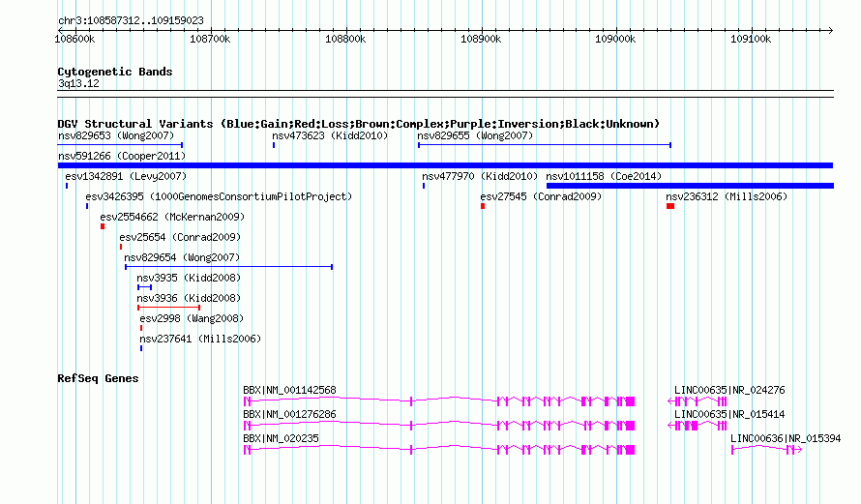The height and width of the screenshot is (504, 861).
Task: Open the BBX|NM_020235 gene label
Action: click(281, 438)
